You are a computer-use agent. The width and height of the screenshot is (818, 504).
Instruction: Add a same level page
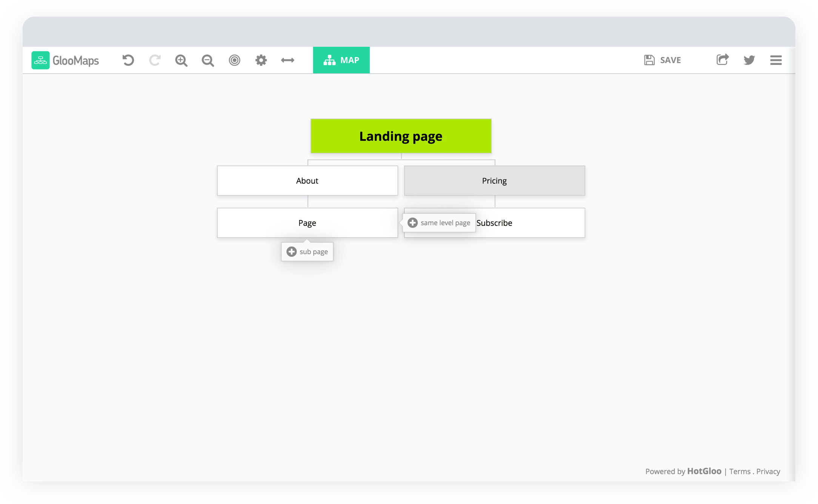pyautogui.click(x=439, y=223)
